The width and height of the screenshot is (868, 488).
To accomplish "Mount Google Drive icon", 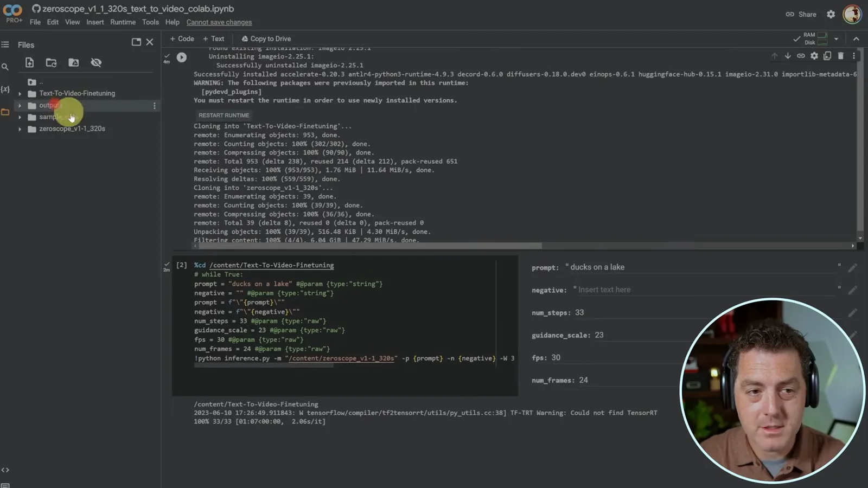I will point(74,63).
